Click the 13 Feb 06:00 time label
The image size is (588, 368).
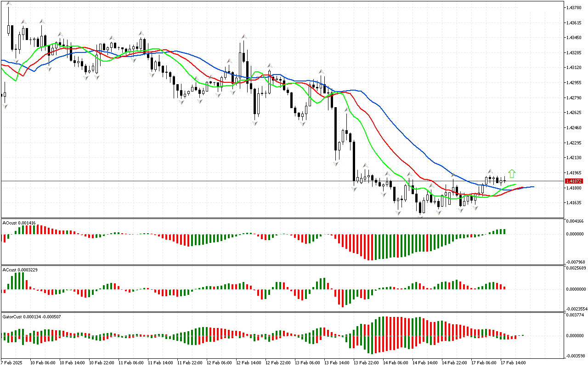point(307,363)
